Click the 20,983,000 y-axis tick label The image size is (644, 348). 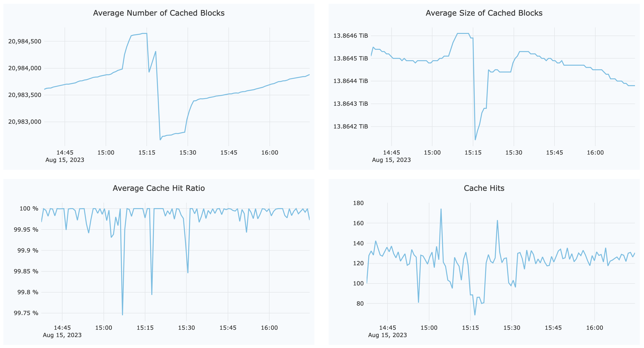click(x=24, y=122)
